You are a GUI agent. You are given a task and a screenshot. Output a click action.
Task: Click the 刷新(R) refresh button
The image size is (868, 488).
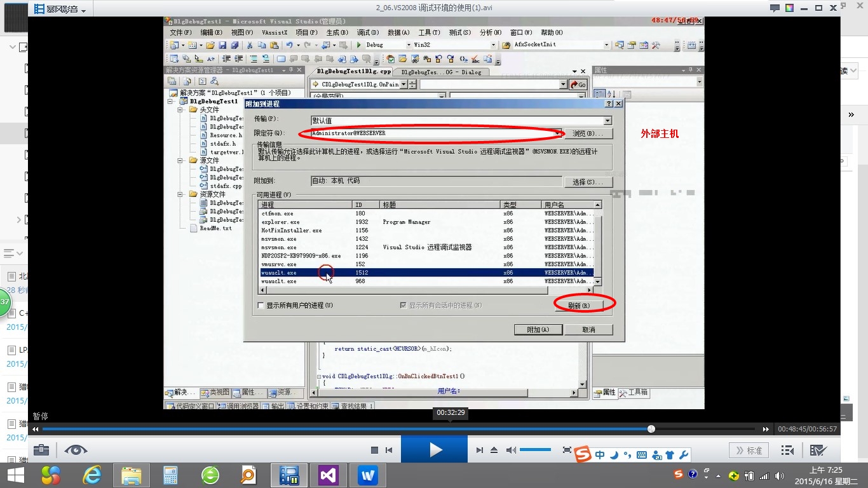[x=579, y=306]
